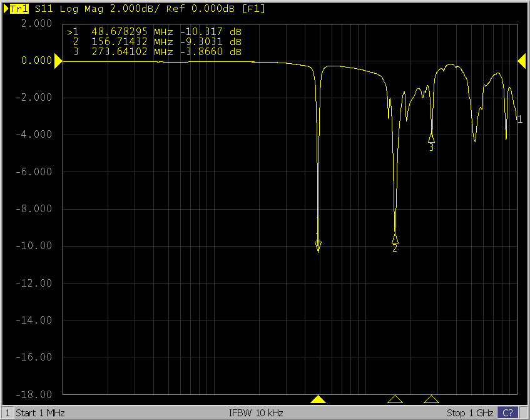Select marker 3 triangle on the trace
This screenshot has width=530, height=420.
click(431, 138)
